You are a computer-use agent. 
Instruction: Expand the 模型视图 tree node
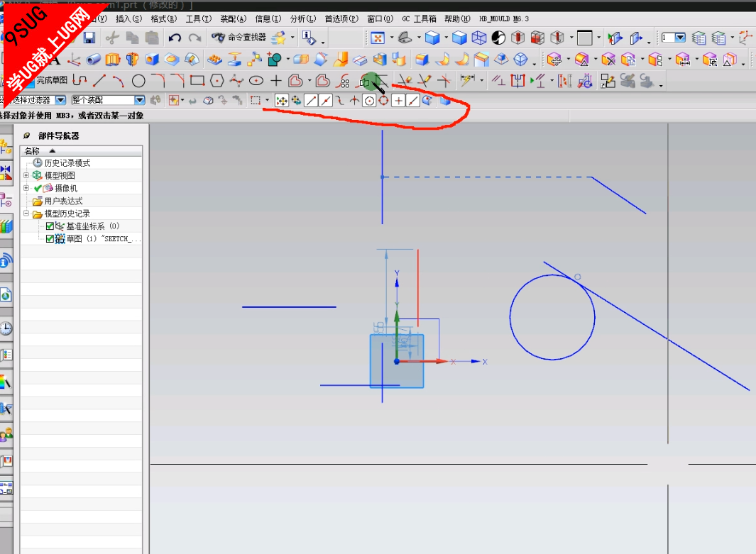point(26,175)
